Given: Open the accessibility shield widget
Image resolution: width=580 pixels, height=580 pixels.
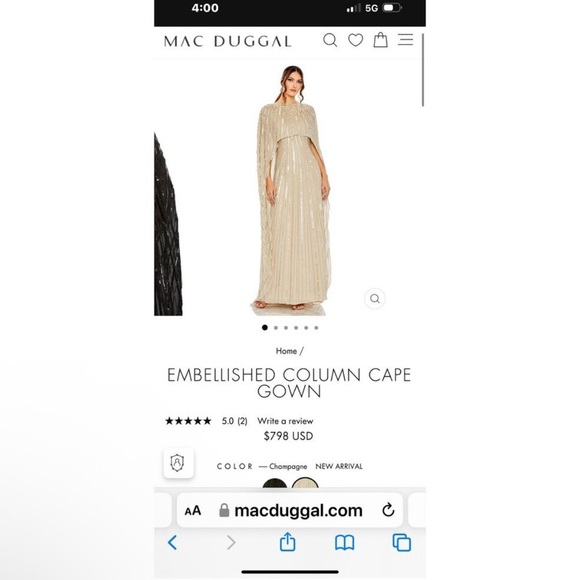Looking at the screenshot, I should 179,463.
